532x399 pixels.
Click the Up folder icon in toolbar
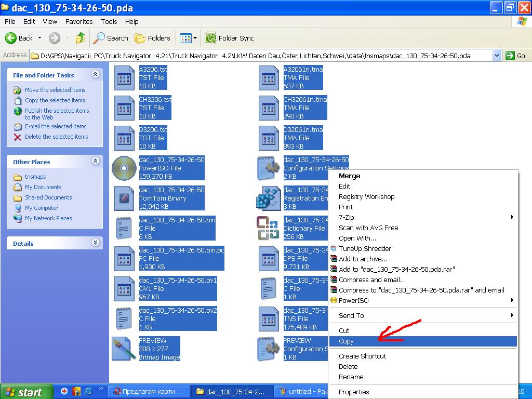tap(81, 38)
